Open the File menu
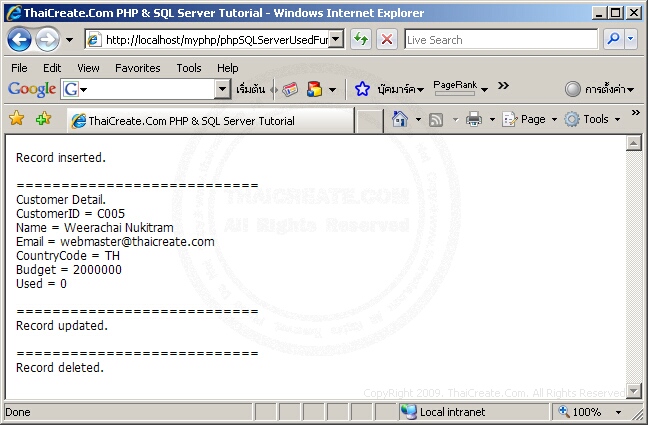 pyautogui.click(x=19, y=68)
